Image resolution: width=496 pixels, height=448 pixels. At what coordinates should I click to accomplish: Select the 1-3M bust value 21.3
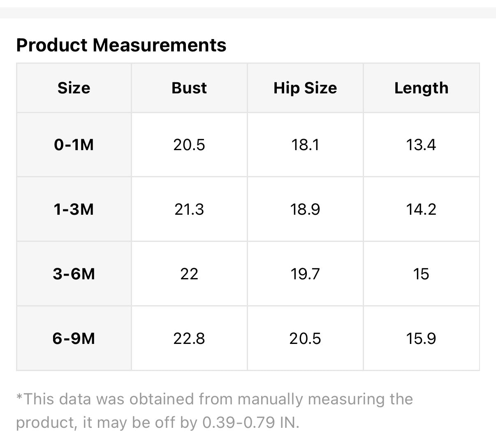pyautogui.click(x=189, y=209)
